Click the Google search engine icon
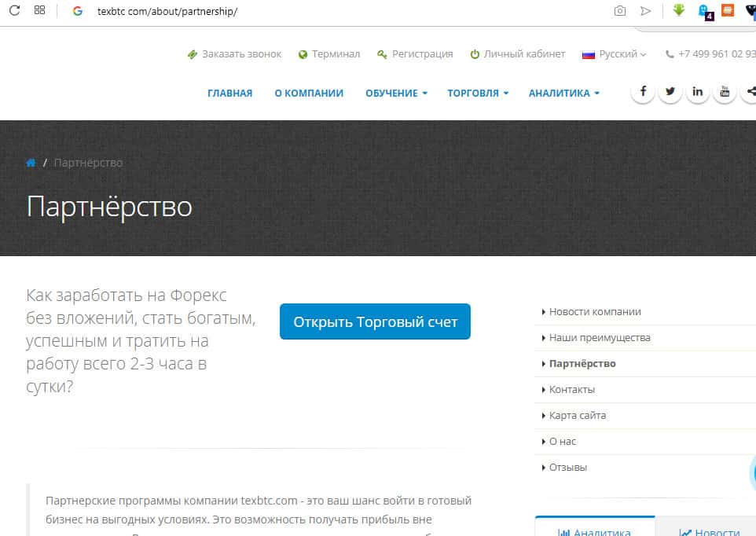The image size is (756, 536). coord(77,11)
